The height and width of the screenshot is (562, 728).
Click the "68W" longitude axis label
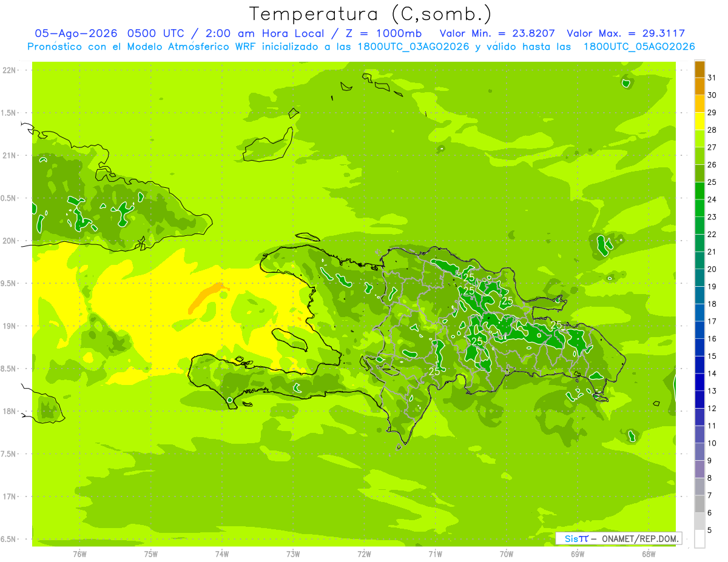[x=649, y=554]
